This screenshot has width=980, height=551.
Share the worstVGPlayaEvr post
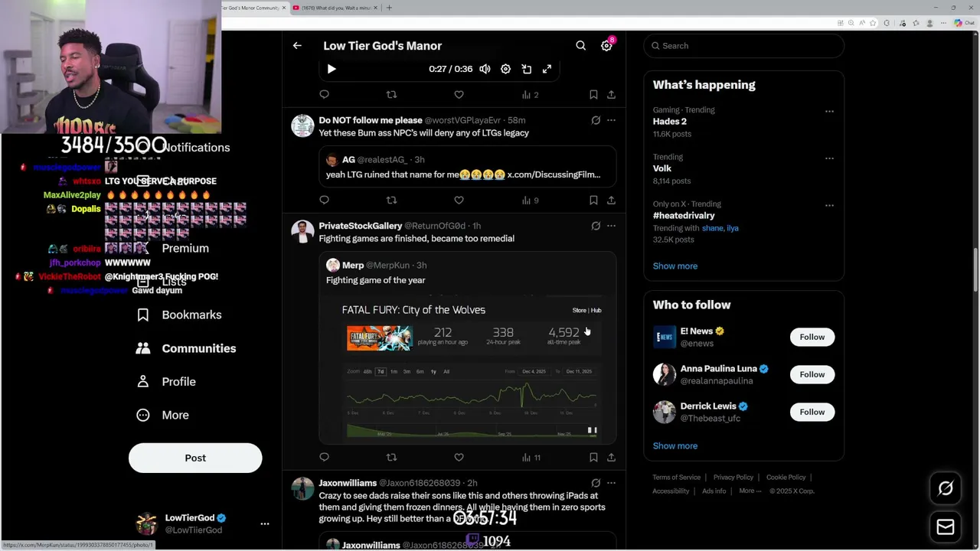(x=611, y=201)
